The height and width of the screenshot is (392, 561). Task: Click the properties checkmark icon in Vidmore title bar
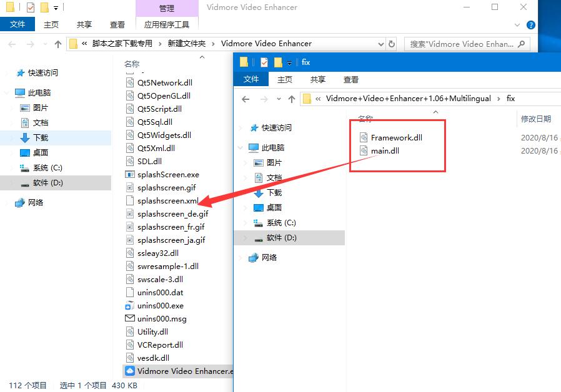31,7
